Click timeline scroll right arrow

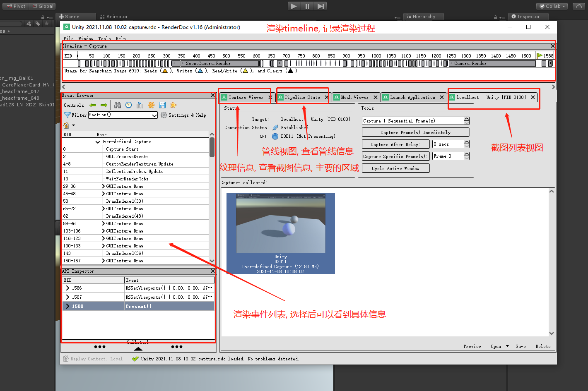pos(553,87)
